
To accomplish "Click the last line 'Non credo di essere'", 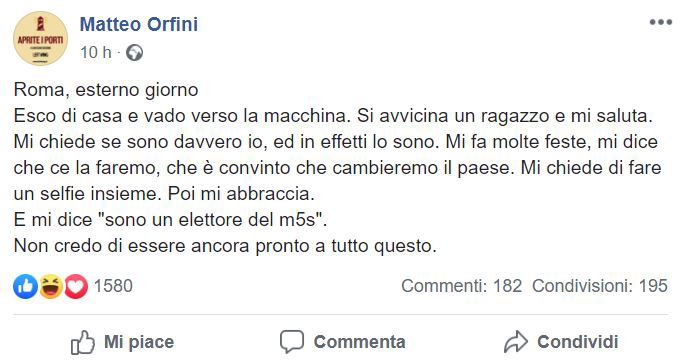I will (x=225, y=246).
